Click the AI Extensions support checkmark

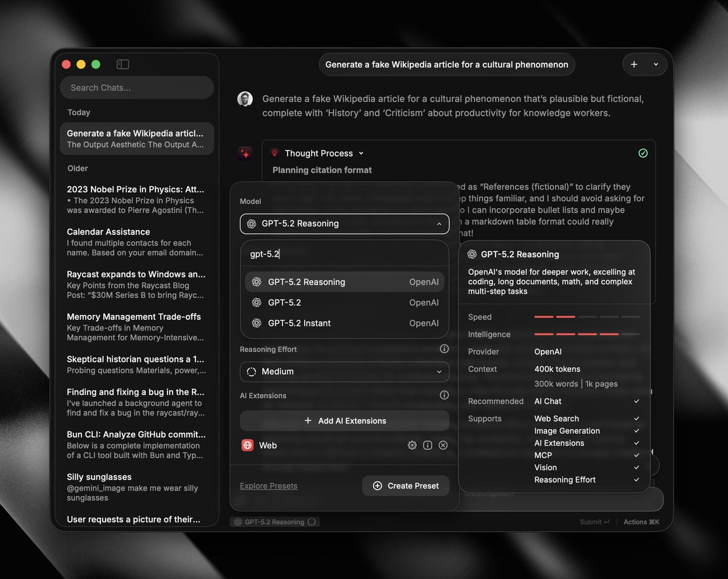coord(636,443)
